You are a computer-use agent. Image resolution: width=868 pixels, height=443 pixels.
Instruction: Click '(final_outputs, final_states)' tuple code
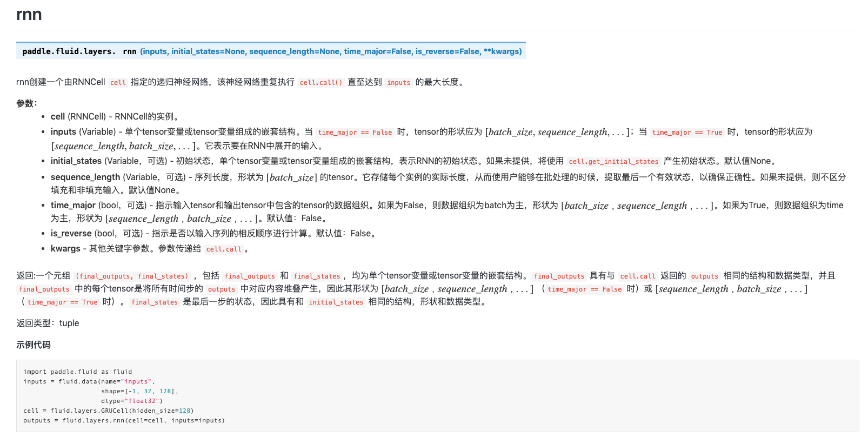132,276
